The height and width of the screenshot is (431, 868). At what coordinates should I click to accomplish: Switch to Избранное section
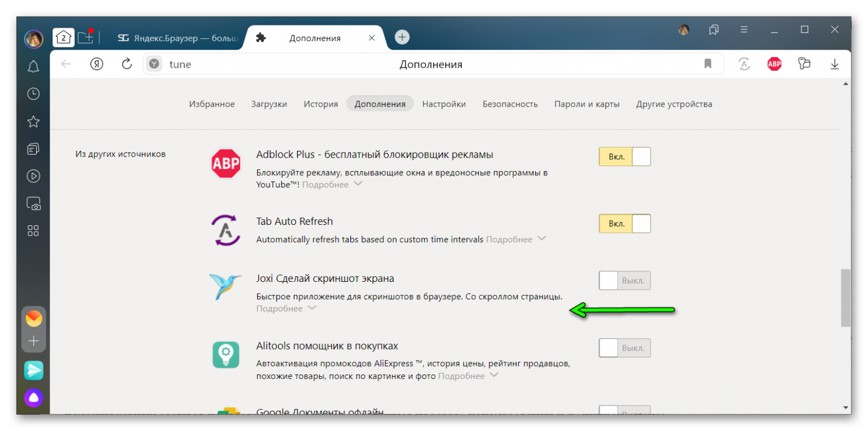coord(212,104)
